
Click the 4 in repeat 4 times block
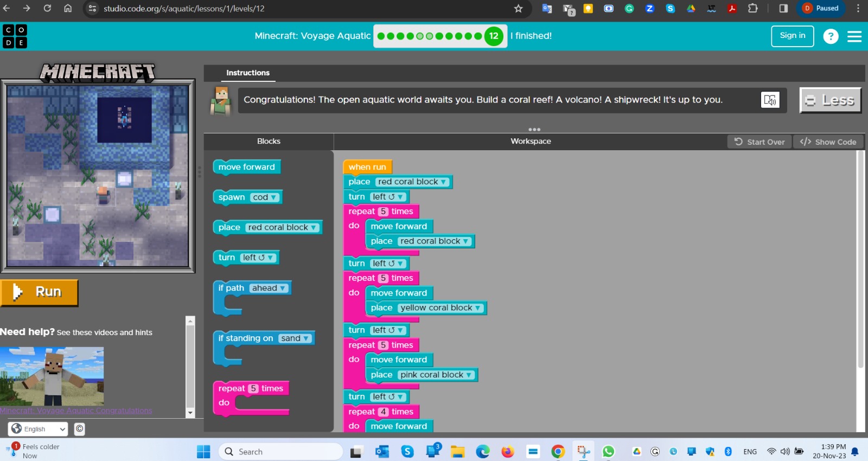click(383, 412)
